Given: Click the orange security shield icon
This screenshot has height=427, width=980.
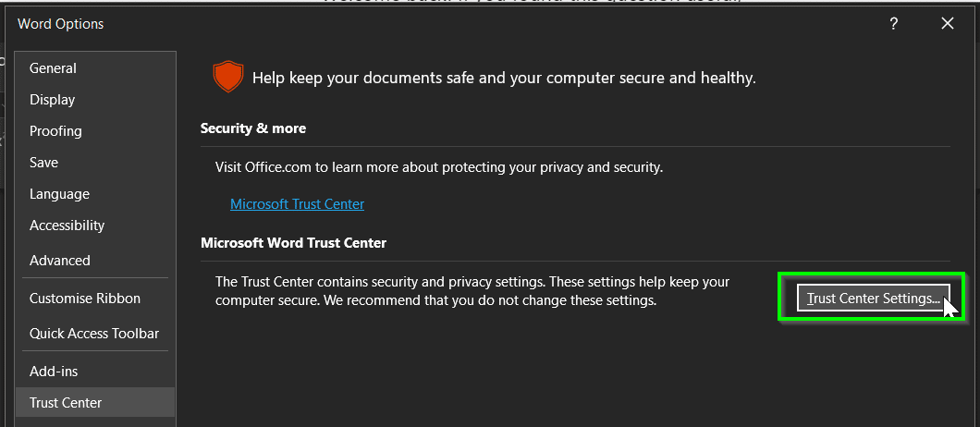Looking at the screenshot, I should [x=227, y=78].
